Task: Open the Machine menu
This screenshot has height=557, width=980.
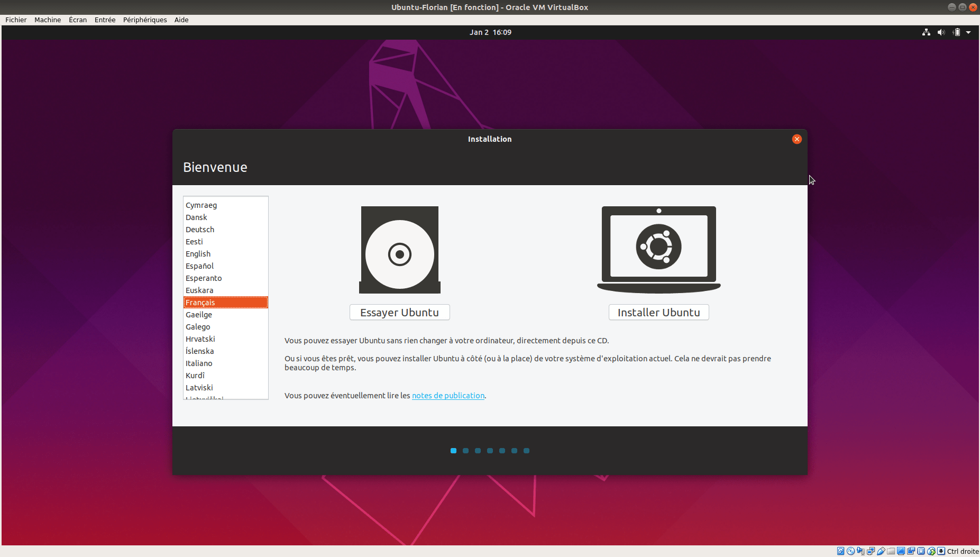Action: pos(48,20)
